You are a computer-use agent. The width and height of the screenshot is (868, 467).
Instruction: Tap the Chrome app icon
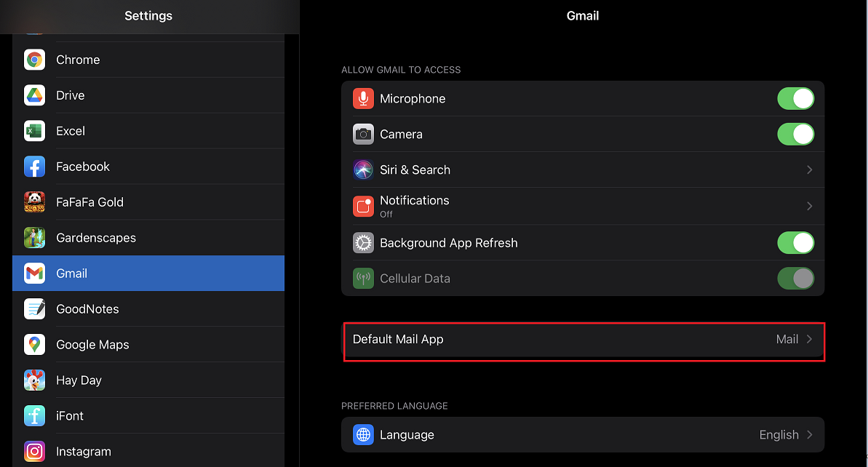34,60
